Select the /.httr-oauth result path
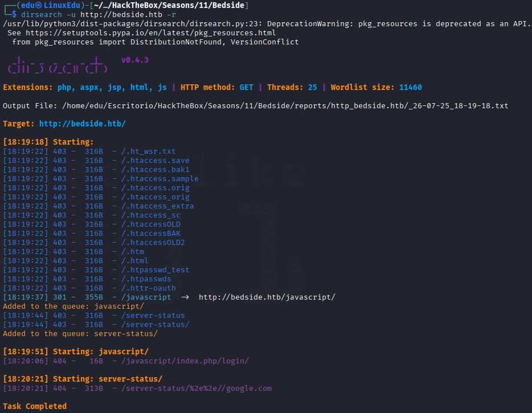 pos(149,288)
